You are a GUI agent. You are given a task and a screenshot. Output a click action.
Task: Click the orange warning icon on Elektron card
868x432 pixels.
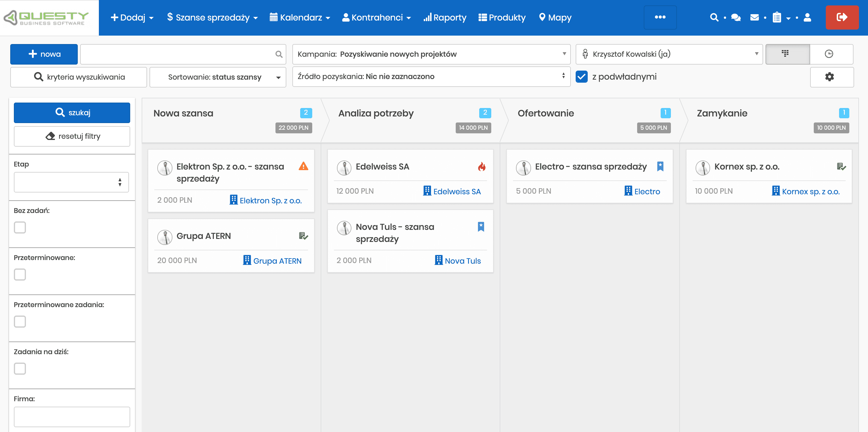[x=303, y=166]
